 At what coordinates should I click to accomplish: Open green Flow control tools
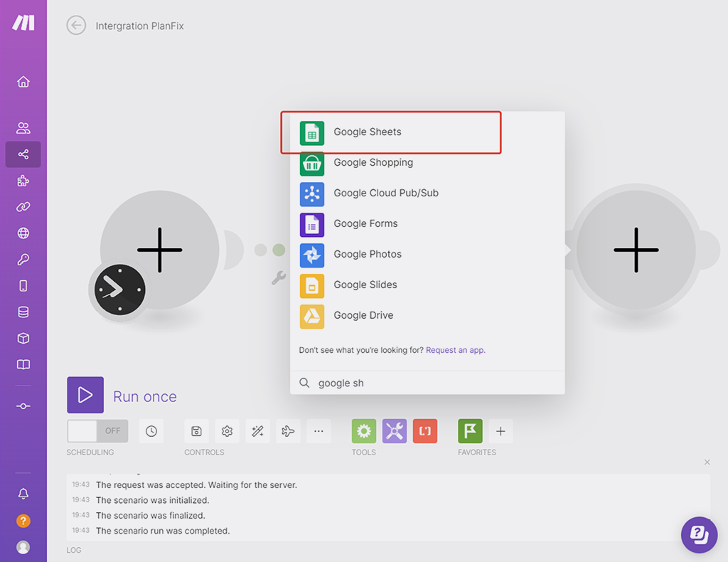tap(364, 431)
